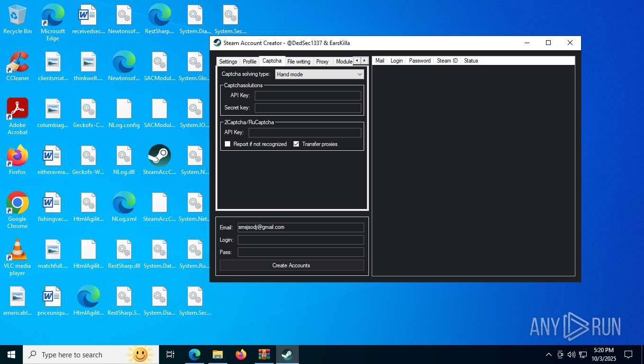Viewport: 644px width, 364px height.
Task: Focus the Secret key field
Action: tap(308, 108)
